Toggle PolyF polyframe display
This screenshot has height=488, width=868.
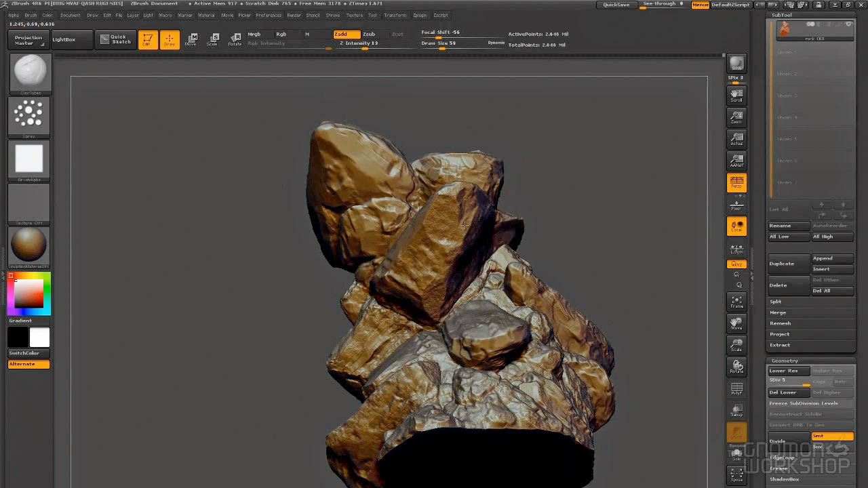[x=736, y=388]
